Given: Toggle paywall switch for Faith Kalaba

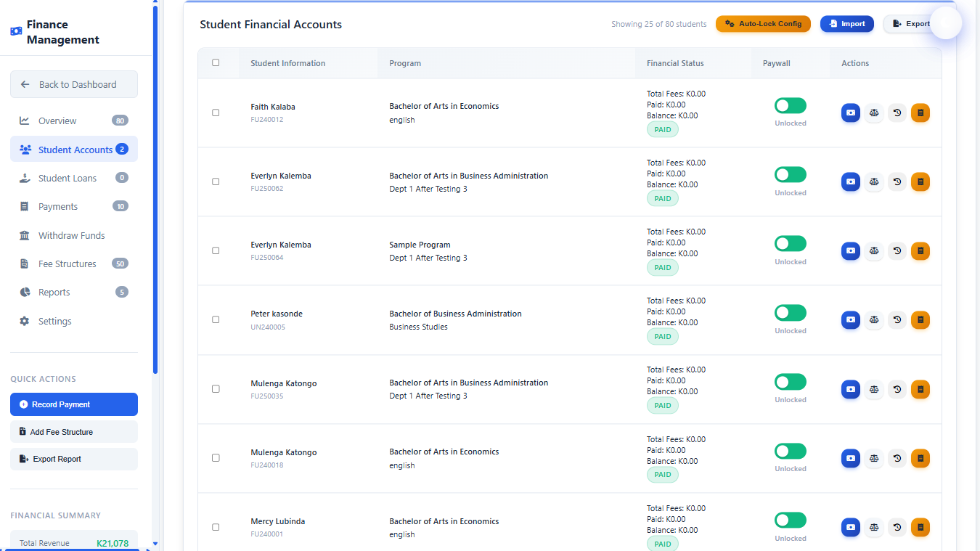Looking at the screenshot, I should tap(790, 106).
